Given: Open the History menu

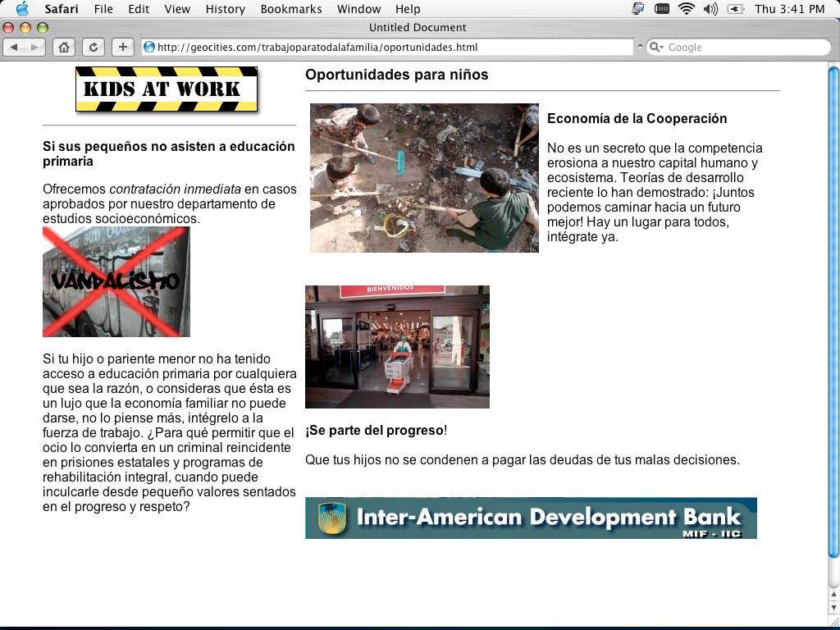Looking at the screenshot, I should click(x=225, y=9).
